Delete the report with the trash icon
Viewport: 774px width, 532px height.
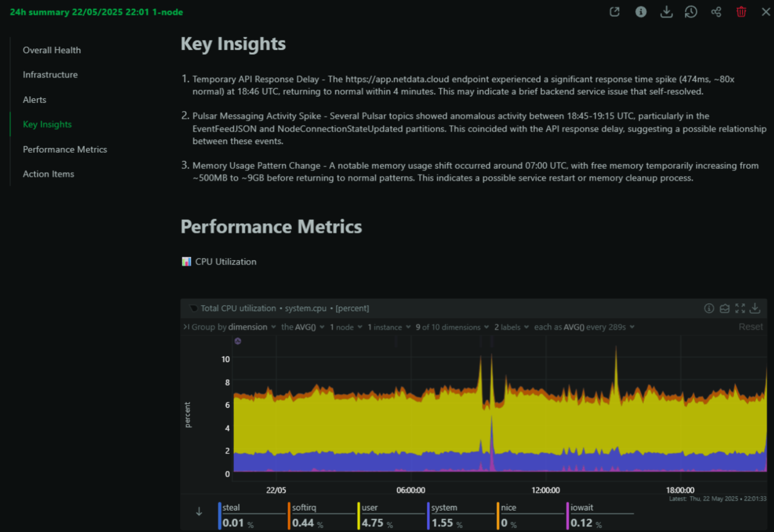(x=741, y=12)
